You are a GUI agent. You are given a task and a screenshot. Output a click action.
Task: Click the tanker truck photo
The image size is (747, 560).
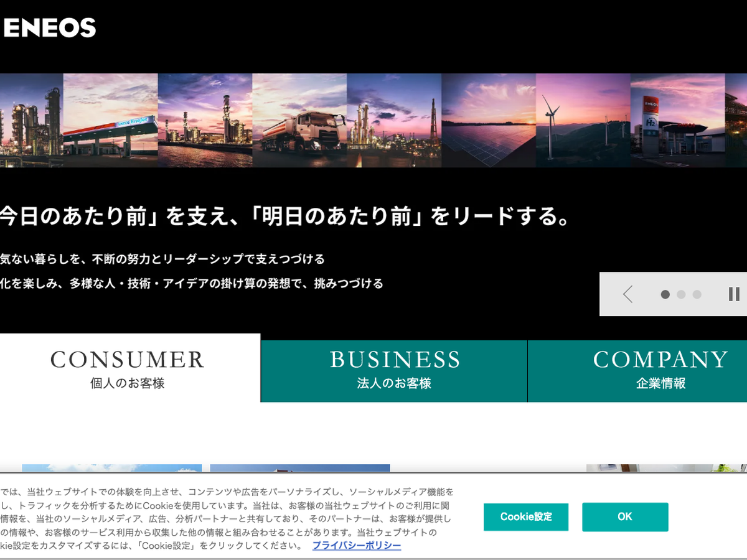(299, 121)
